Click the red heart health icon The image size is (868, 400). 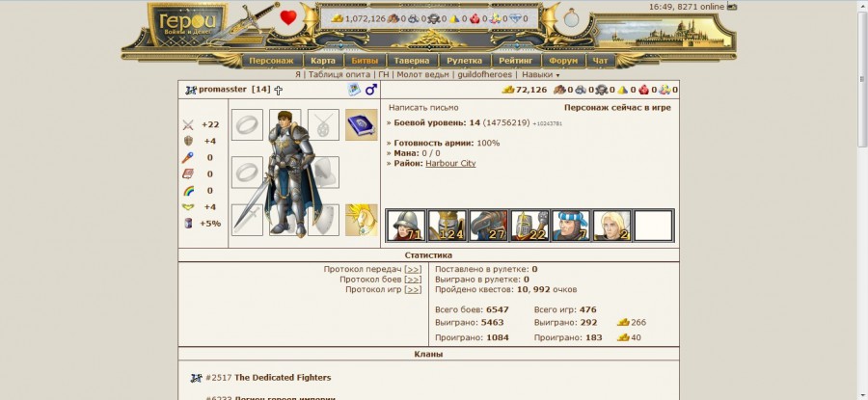287,18
